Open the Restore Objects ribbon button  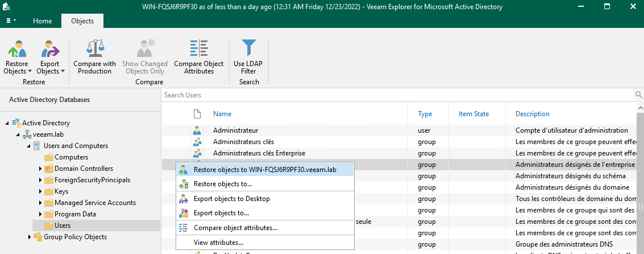17,57
